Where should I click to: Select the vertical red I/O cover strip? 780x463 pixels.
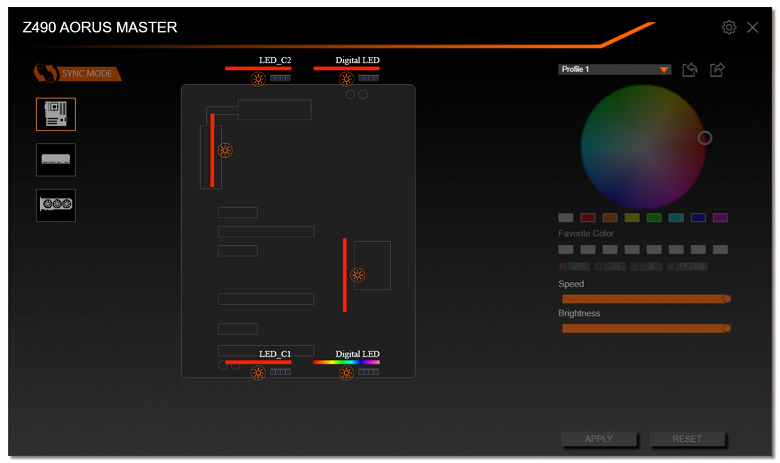(212, 150)
